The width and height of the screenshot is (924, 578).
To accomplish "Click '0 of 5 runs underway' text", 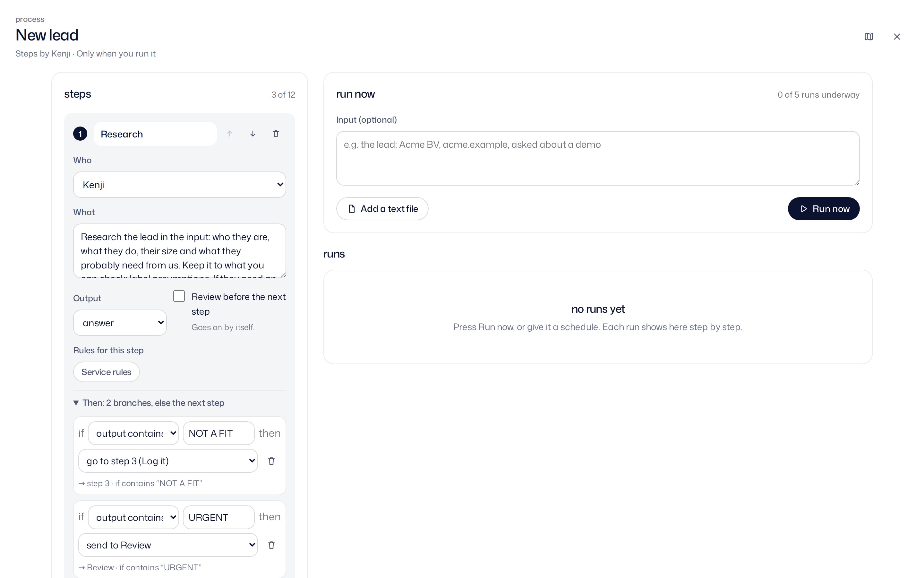I will 818,95.
